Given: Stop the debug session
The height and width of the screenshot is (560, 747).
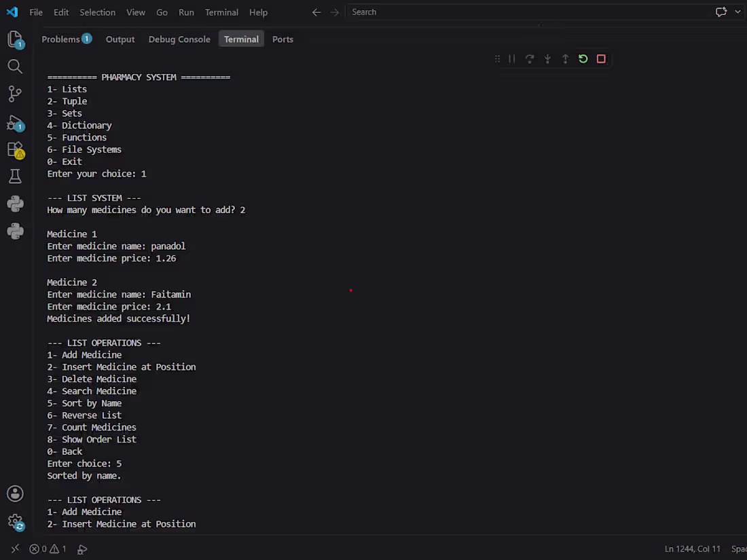Looking at the screenshot, I should click(x=601, y=58).
